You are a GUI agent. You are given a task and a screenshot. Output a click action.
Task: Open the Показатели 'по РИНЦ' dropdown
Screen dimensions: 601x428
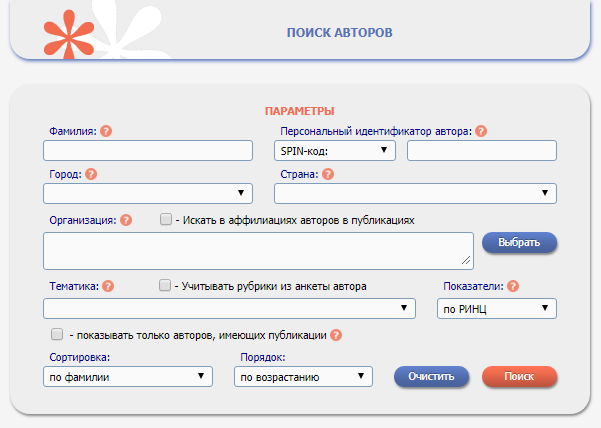click(498, 308)
